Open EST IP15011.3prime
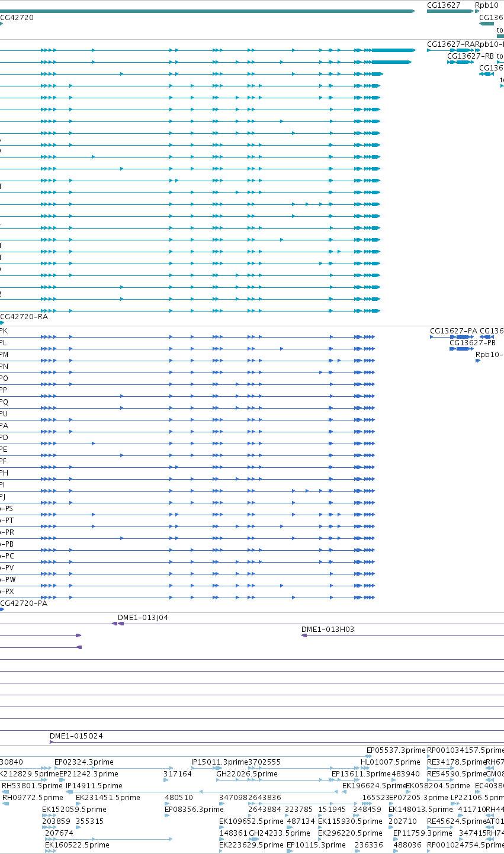504x854 pixels. point(220,762)
